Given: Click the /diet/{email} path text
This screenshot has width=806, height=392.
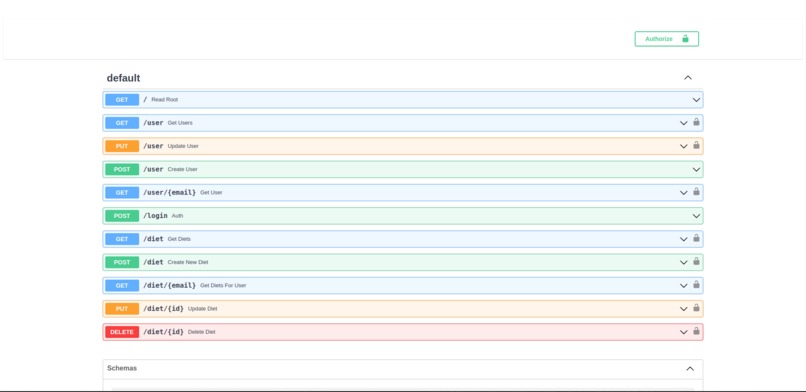Looking at the screenshot, I should [x=170, y=286].
